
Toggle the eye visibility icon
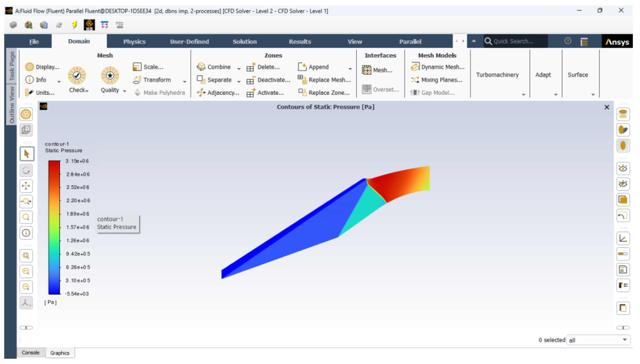point(622,168)
